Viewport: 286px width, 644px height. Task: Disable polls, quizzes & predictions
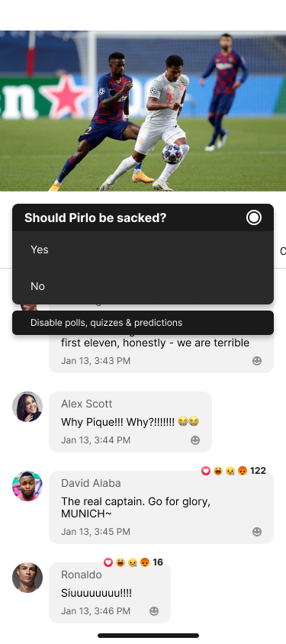(x=143, y=323)
